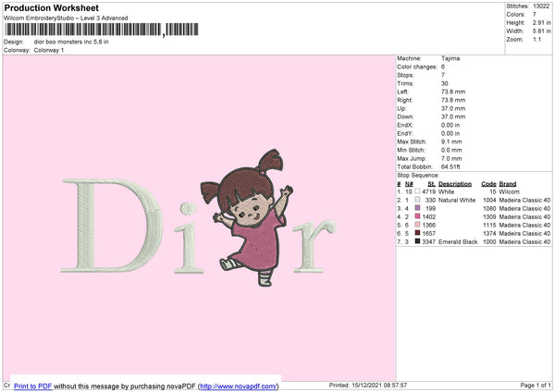Click the Brand column header

508,184
